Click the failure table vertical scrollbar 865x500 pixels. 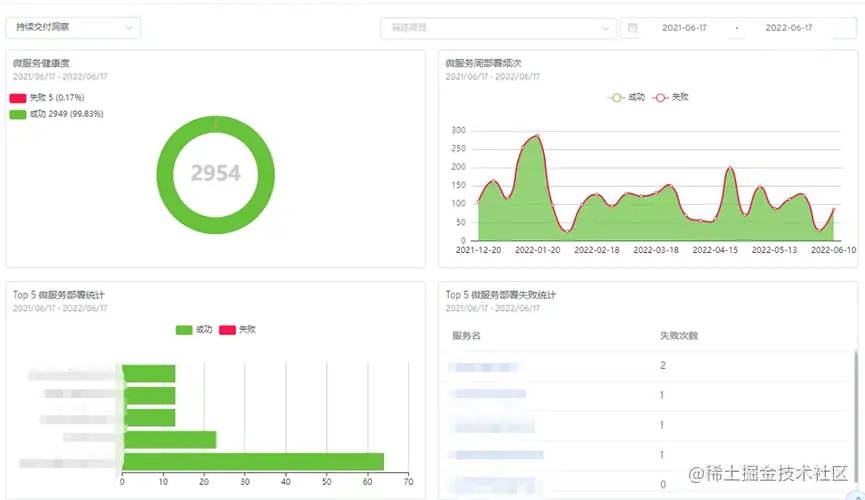[x=856, y=419]
